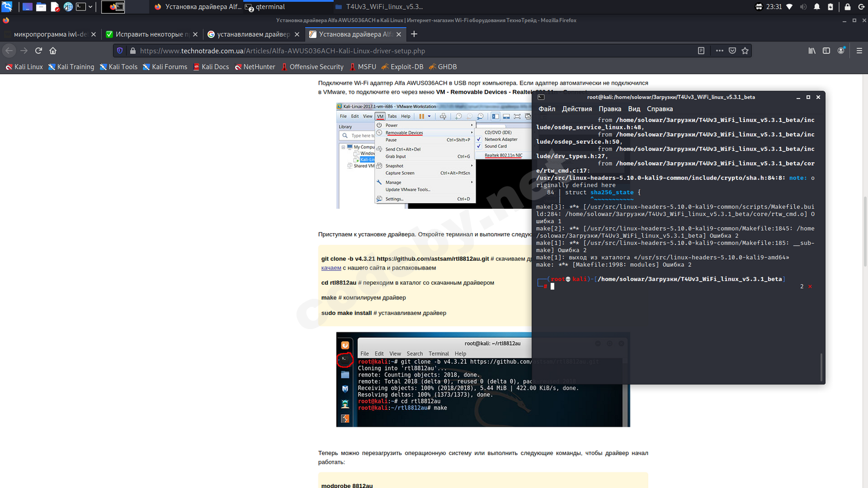Open page actions three-dot menu
The height and width of the screenshot is (488, 868).
[x=719, y=50]
